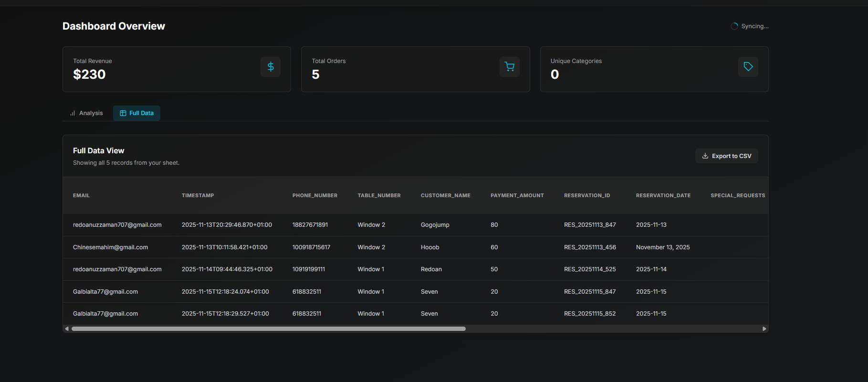The width and height of the screenshot is (868, 382).
Task: Click the RESERVATION_DATE column header
Action: 663,195
